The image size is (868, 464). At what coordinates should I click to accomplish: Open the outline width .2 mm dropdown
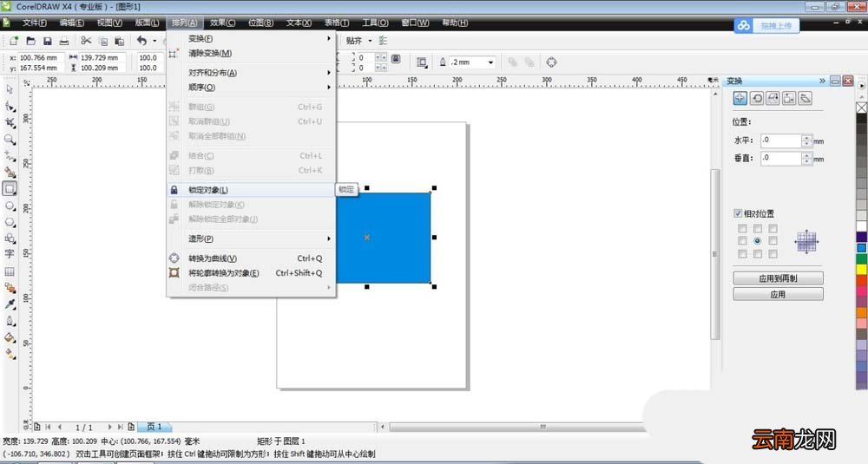(x=490, y=62)
